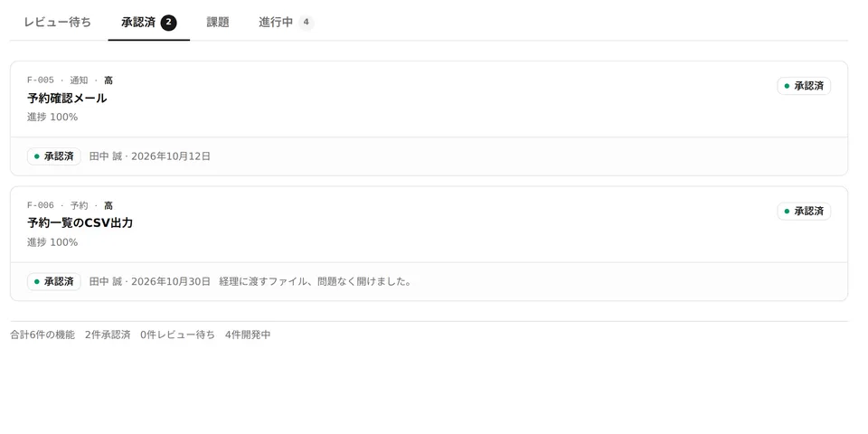868x434 pixels.
Task: Click the 4件開発中 summary entry
Action: (x=248, y=335)
